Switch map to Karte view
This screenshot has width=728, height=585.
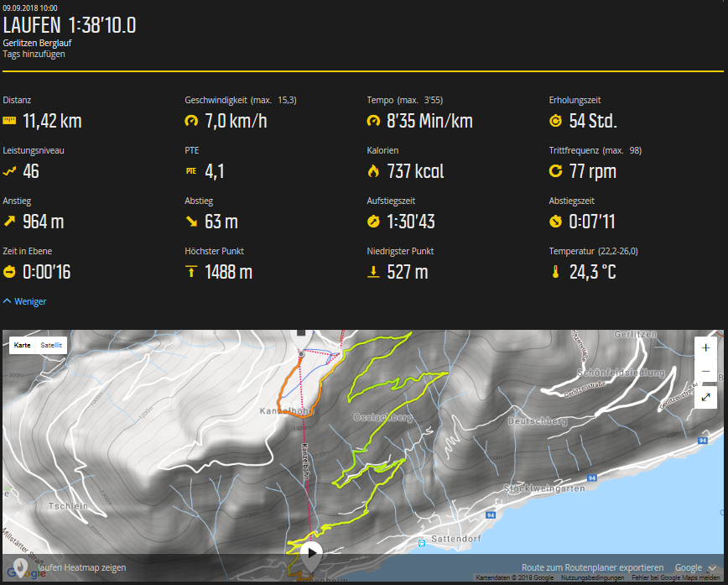[23, 345]
